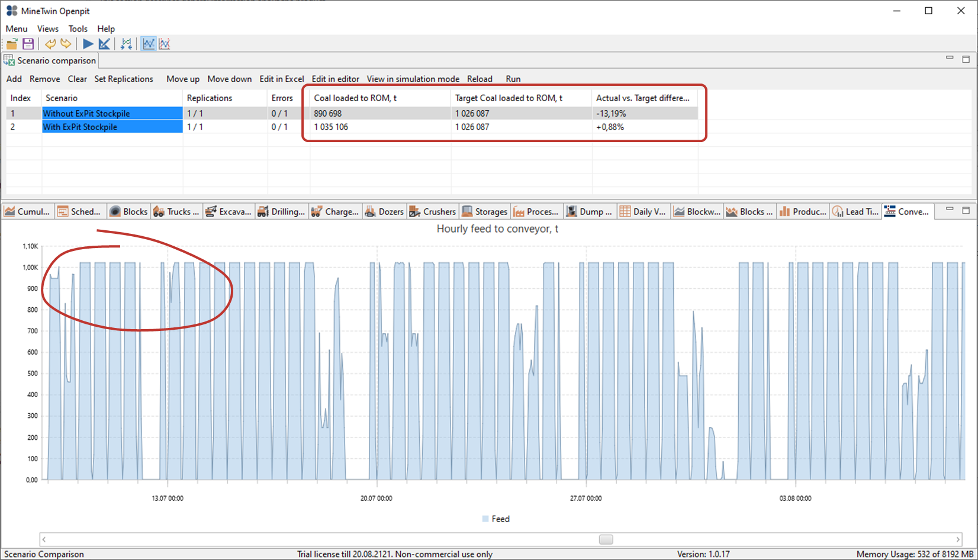This screenshot has height=560, width=978.
Task: Click the converging arrows compare icon
Action: (126, 44)
